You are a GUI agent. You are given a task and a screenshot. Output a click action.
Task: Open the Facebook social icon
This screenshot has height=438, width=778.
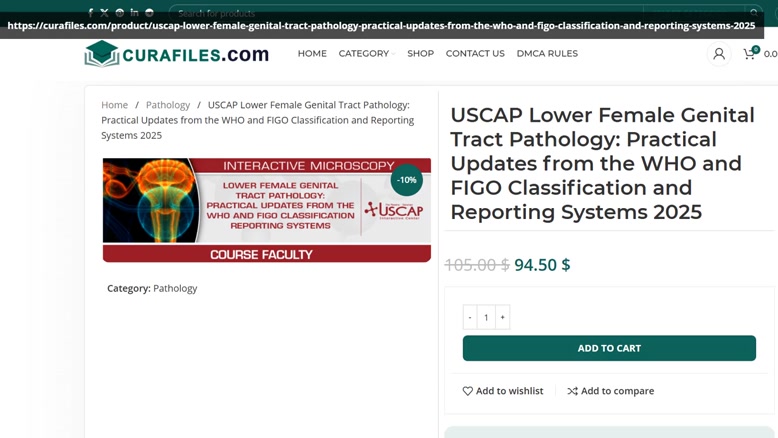90,13
